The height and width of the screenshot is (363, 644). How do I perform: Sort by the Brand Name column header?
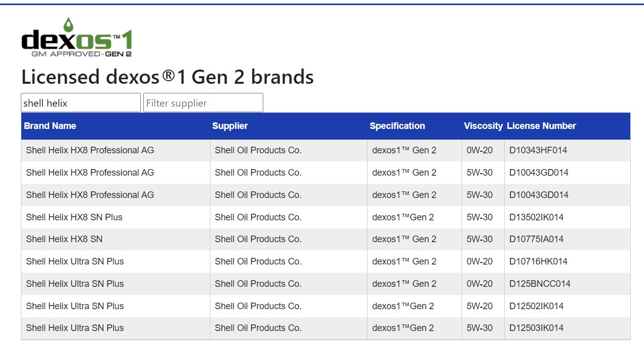50,126
